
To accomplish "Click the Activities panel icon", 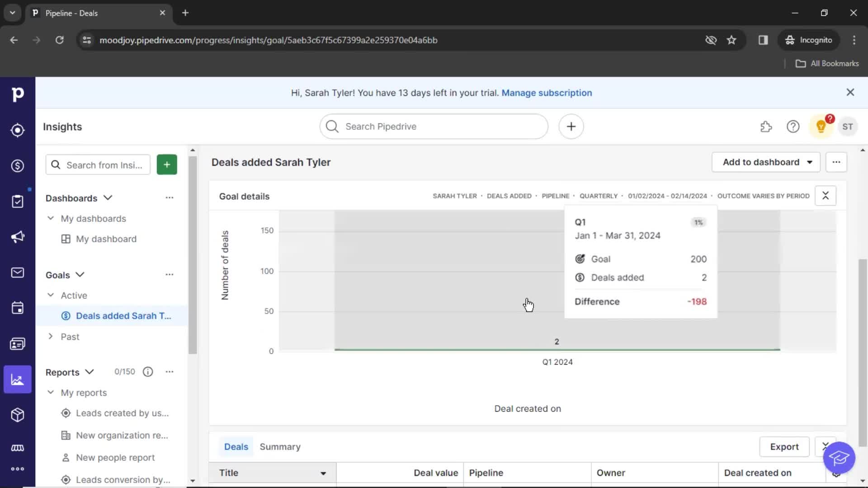I will click(x=17, y=307).
